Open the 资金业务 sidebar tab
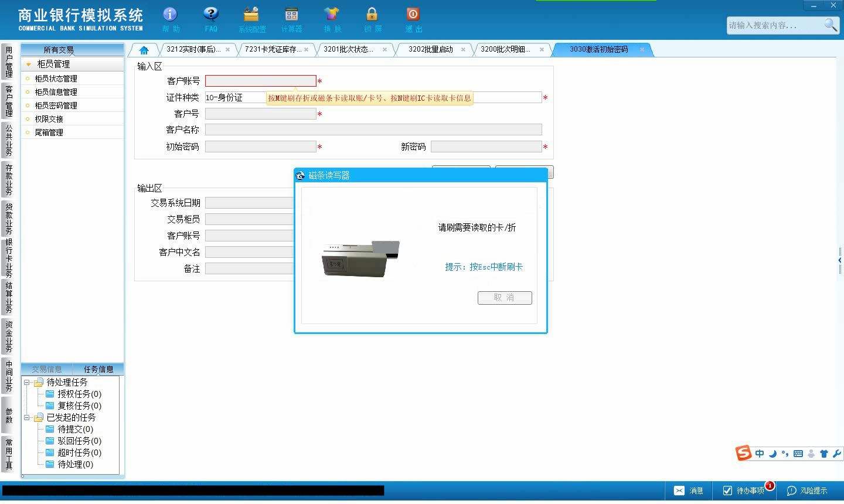Viewport: 844px width, 504px height. pyautogui.click(x=9, y=336)
